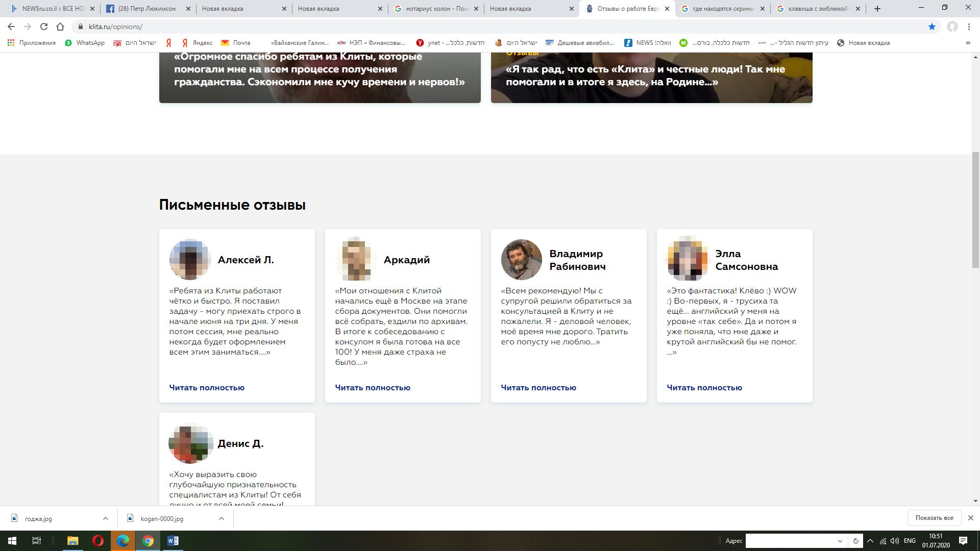Click the page vertical scrollbar thumb
Viewport: 980px width, 551px height.
[975, 209]
